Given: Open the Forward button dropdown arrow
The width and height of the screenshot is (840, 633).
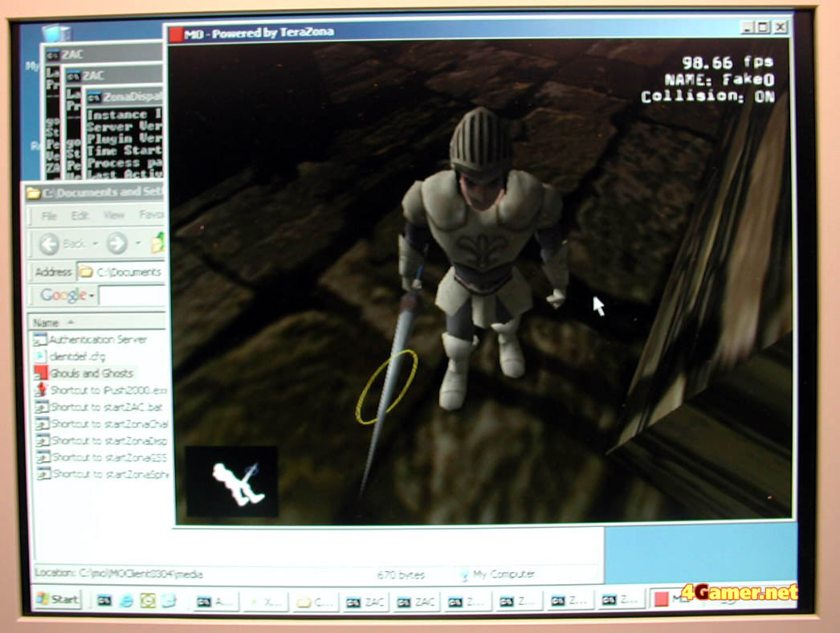Looking at the screenshot, I should pos(137,244).
